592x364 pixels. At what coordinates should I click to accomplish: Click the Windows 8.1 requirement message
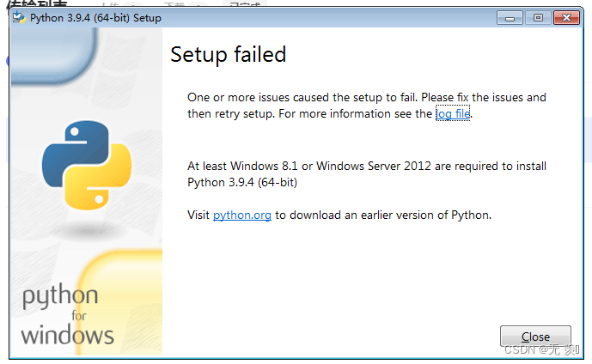[367, 174]
